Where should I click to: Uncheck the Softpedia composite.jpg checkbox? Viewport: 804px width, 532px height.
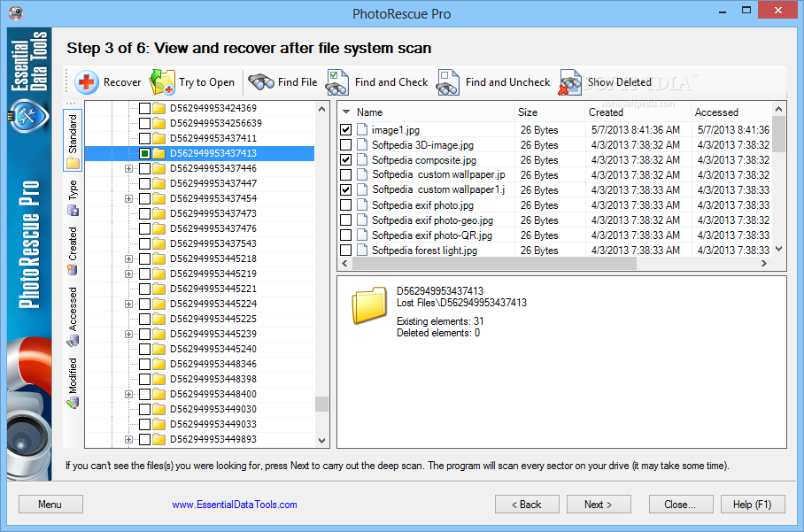pos(346,160)
